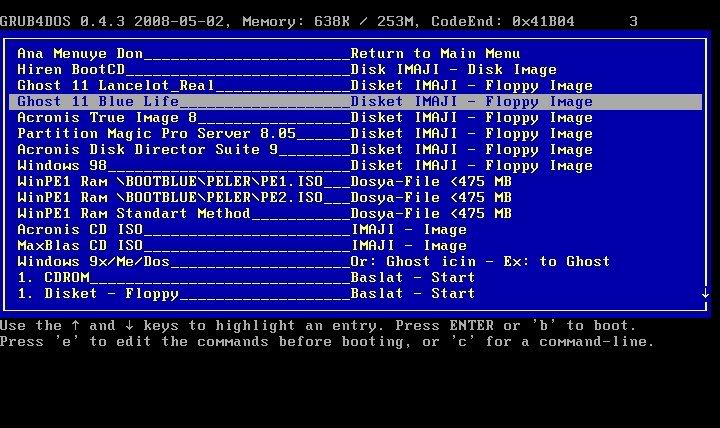Screen dimensions: 720x428
Task: Select the Acronis CD ISO entry
Action: coord(355,230)
